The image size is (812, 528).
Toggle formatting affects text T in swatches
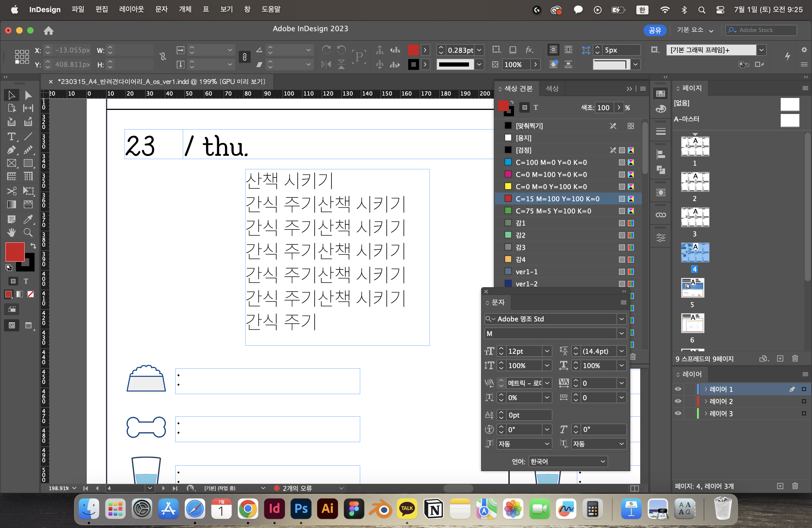point(536,108)
